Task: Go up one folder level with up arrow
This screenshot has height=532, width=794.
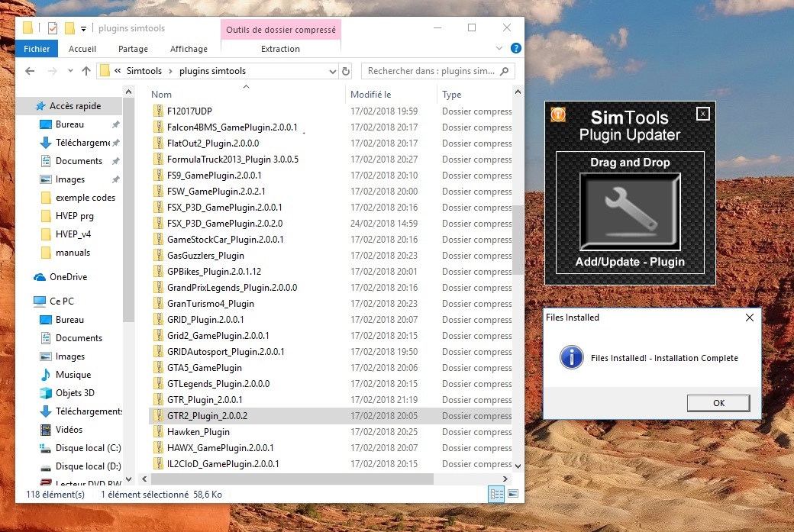Action: click(87, 71)
